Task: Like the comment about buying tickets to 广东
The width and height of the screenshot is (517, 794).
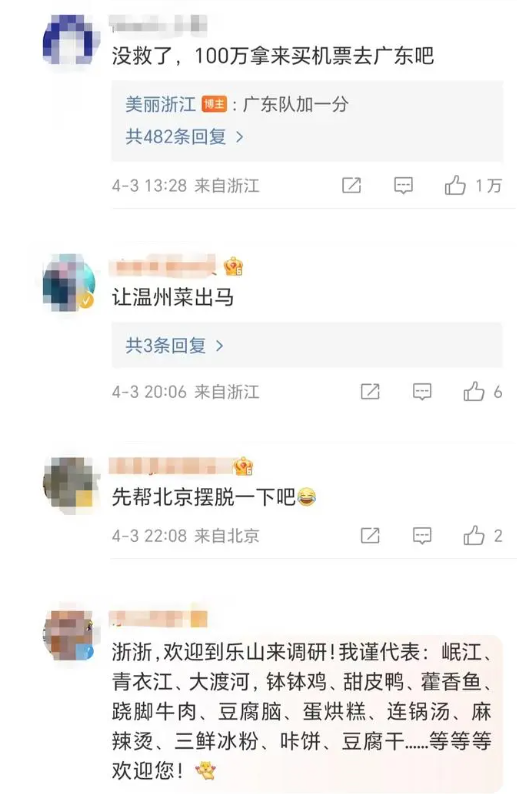Action: pos(455,185)
